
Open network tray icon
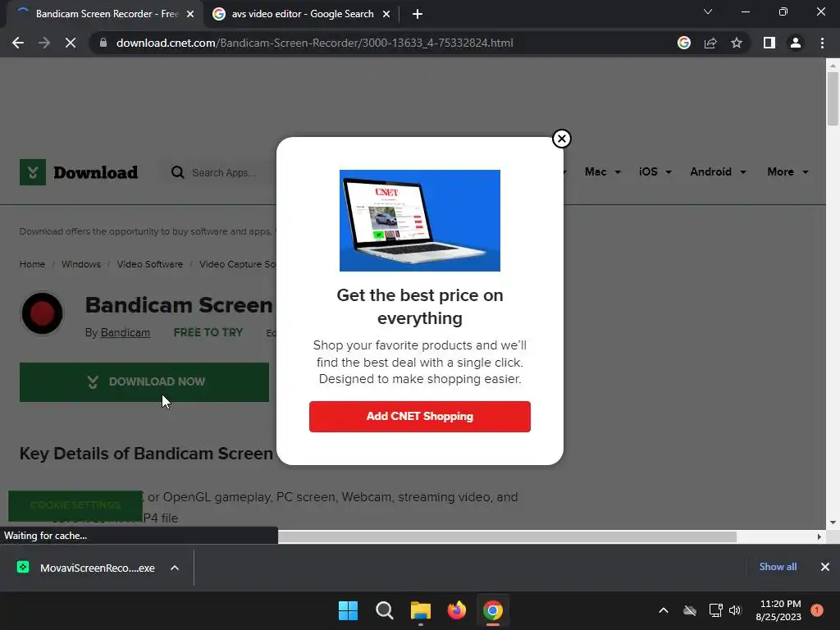(x=715, y=610)
